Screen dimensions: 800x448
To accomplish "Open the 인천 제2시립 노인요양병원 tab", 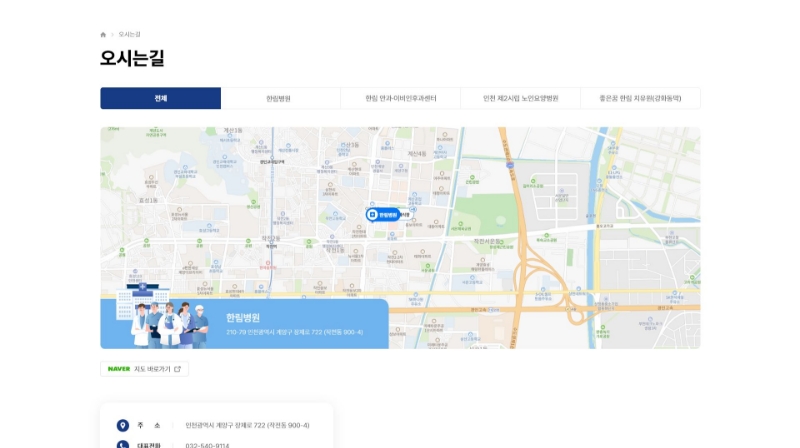I will point(520,98).
